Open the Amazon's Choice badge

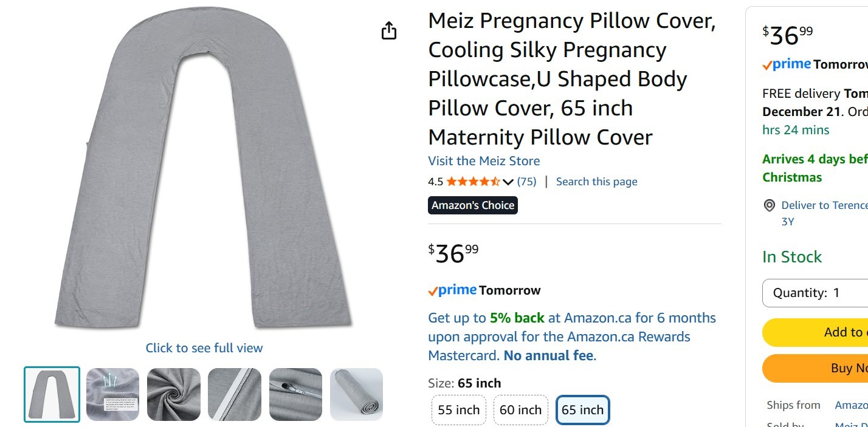[473, 205]
